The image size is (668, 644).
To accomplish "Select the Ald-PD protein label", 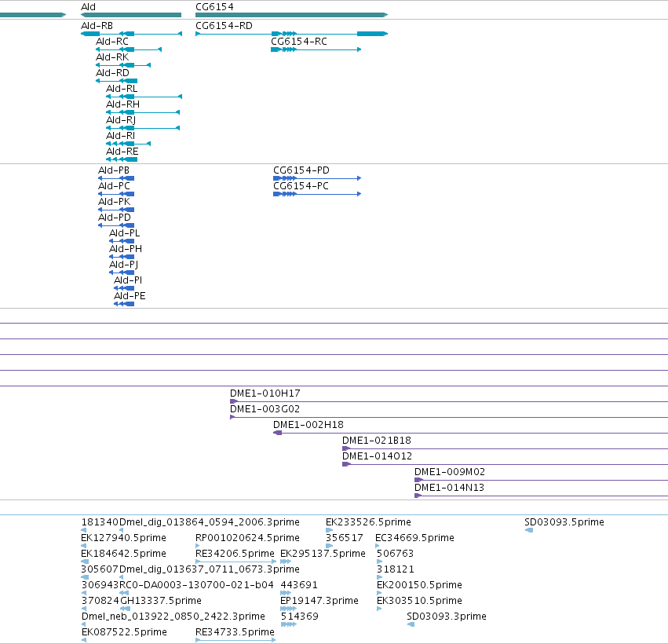I will 115,218.
